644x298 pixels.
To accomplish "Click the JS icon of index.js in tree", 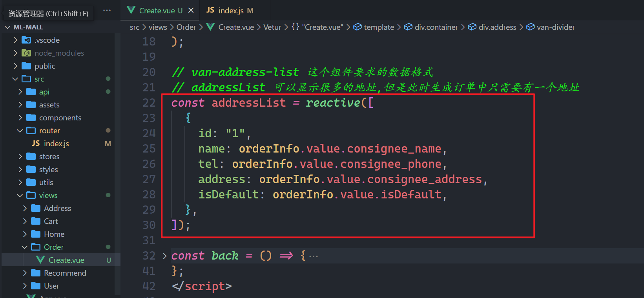I will pyautogui.click(x=36, y=144).
